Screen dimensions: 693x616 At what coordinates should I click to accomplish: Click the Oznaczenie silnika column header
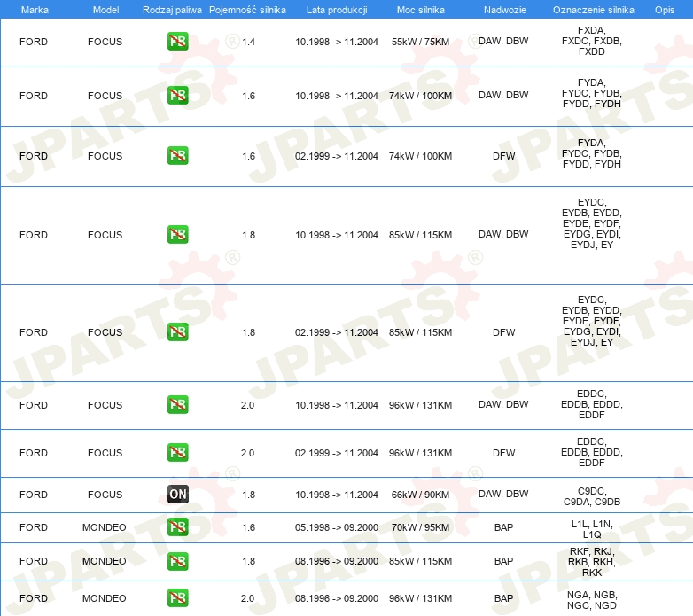(594, 10)
